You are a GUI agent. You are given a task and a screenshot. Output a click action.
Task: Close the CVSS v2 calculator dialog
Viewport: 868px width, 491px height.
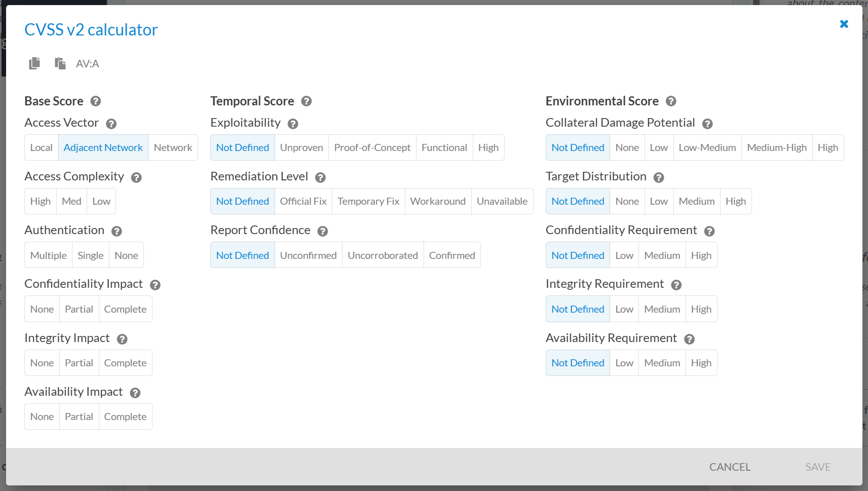[844, 24]
